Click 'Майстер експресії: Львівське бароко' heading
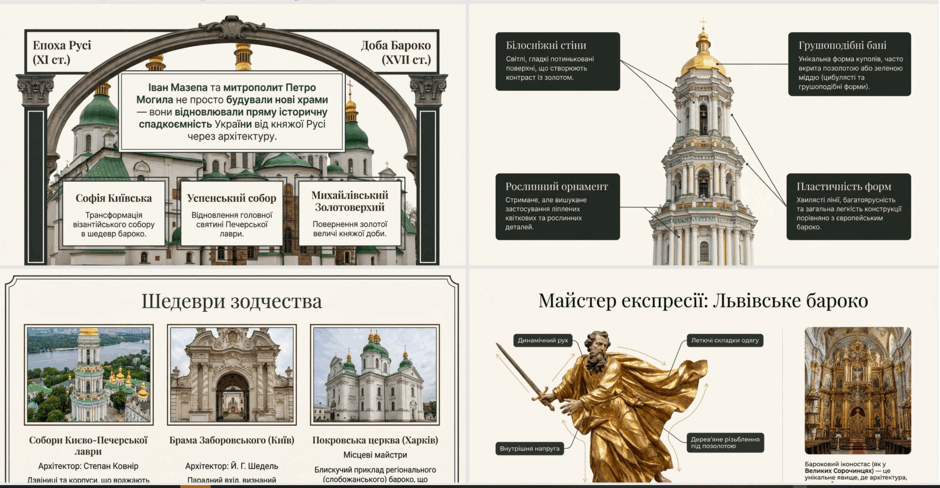The height and width of the screenshot is (488, 940). (x=703, y=300)
